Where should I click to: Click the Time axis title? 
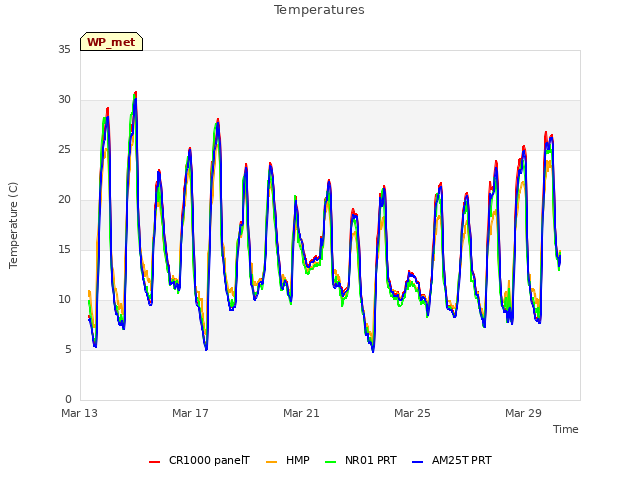[566, 429]
